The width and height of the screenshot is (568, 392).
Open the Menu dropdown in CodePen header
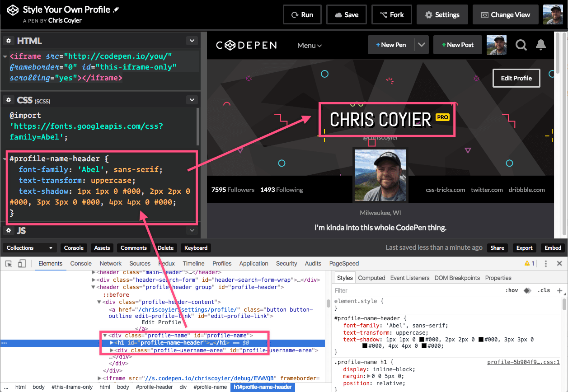click(x=310, y=45)
